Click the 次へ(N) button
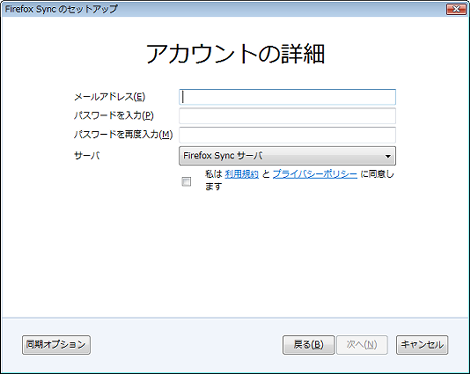 [x=362, y=345]
